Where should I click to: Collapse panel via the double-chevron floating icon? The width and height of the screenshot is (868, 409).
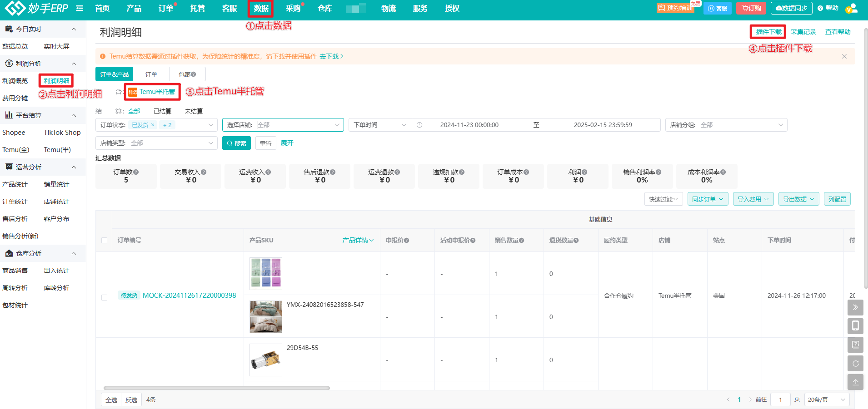pyautogui.click(x=856, y=307)
